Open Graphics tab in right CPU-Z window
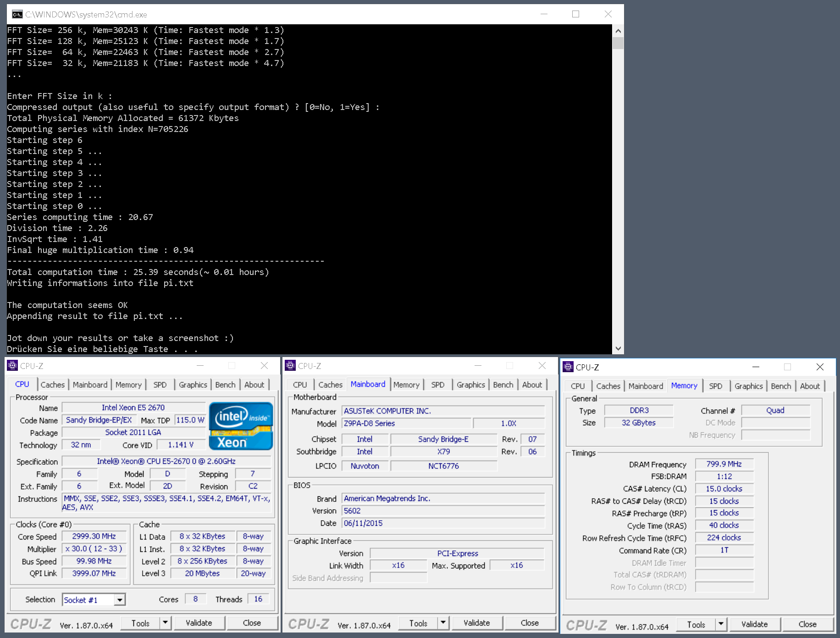 coord(749,386)
